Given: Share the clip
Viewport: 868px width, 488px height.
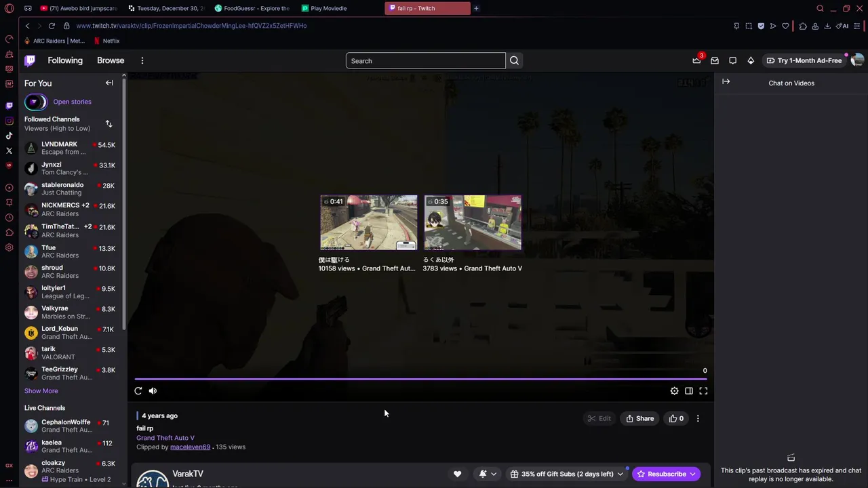Looking at the screenshot, I should coord(639,418).
